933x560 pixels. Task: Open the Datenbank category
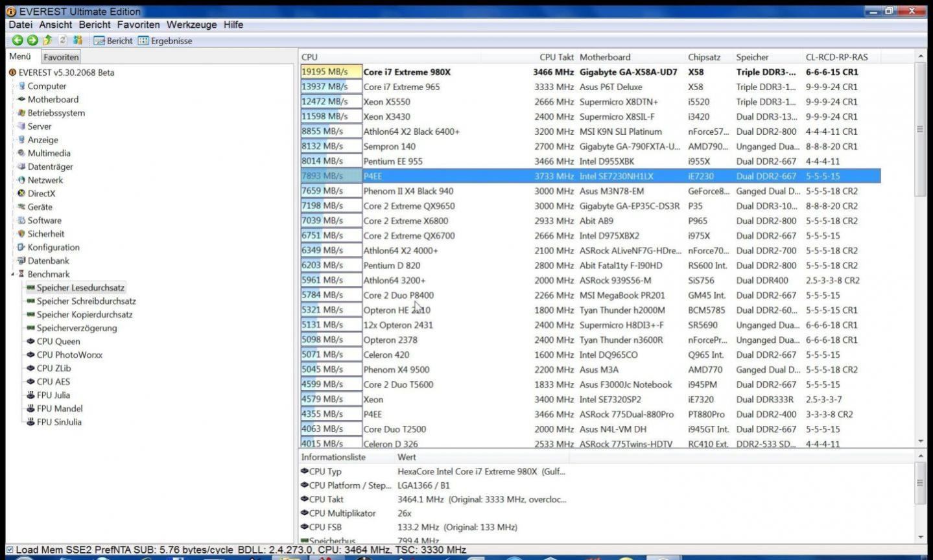click(43, 261)
